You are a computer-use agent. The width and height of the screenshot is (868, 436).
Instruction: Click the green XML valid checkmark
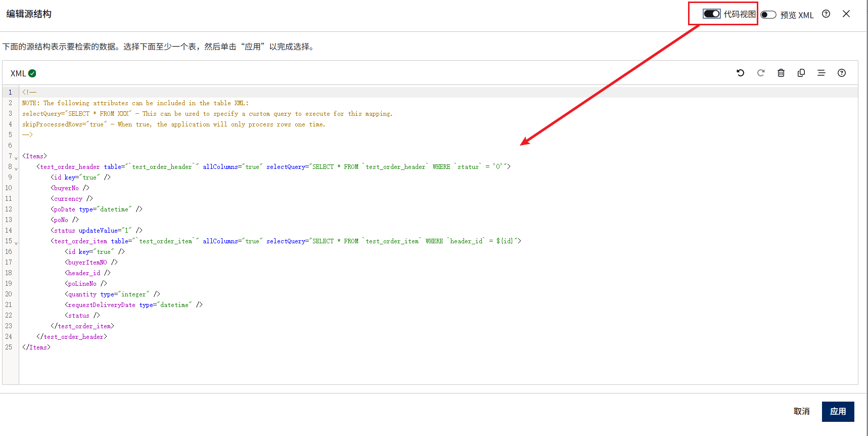(32, 73)
